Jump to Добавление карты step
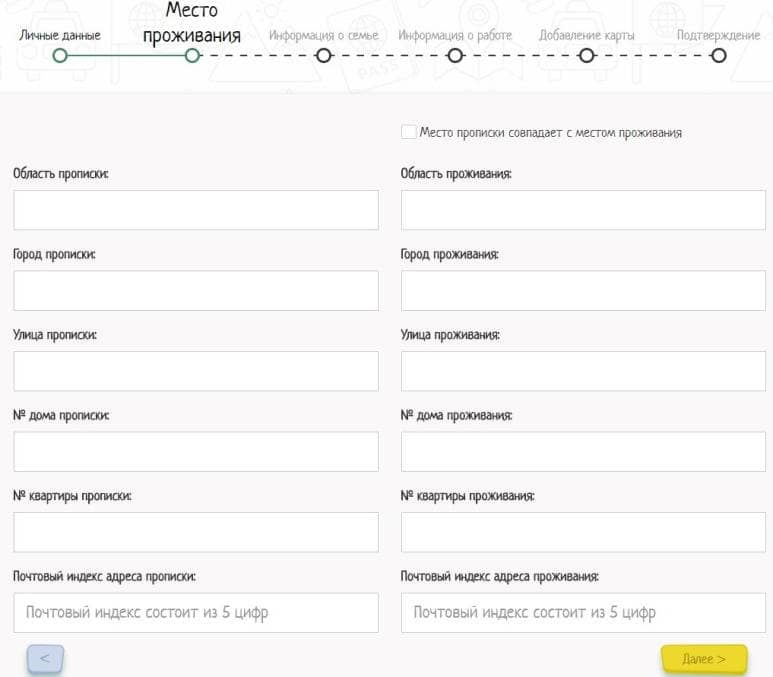The height and width of the screenshot is (677, 773). 587,56
